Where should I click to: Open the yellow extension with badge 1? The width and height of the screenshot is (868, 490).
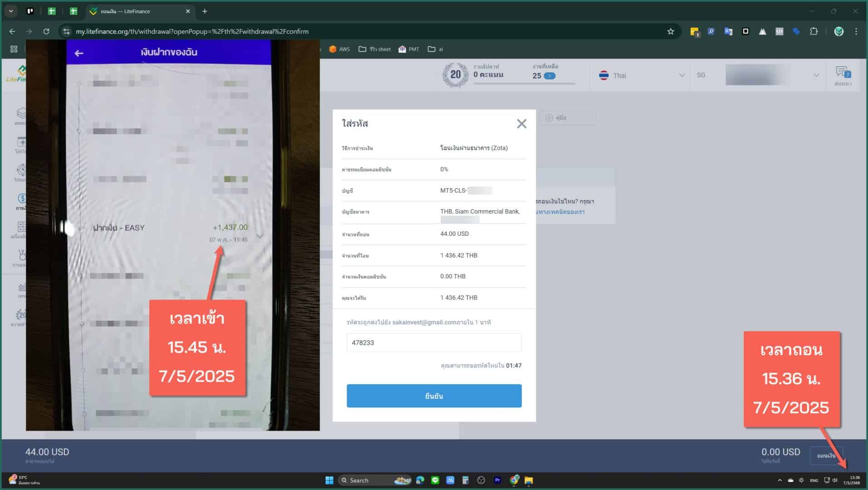(x=694, y=31)
